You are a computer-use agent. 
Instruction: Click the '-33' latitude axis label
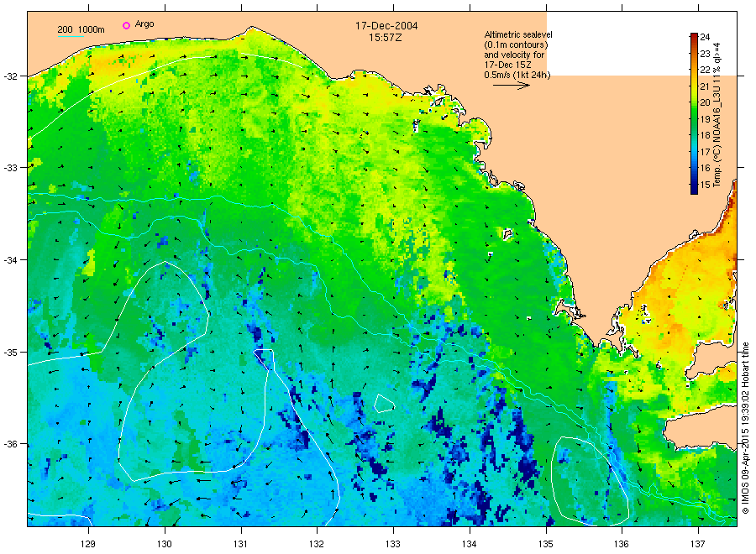coord(10,168)
